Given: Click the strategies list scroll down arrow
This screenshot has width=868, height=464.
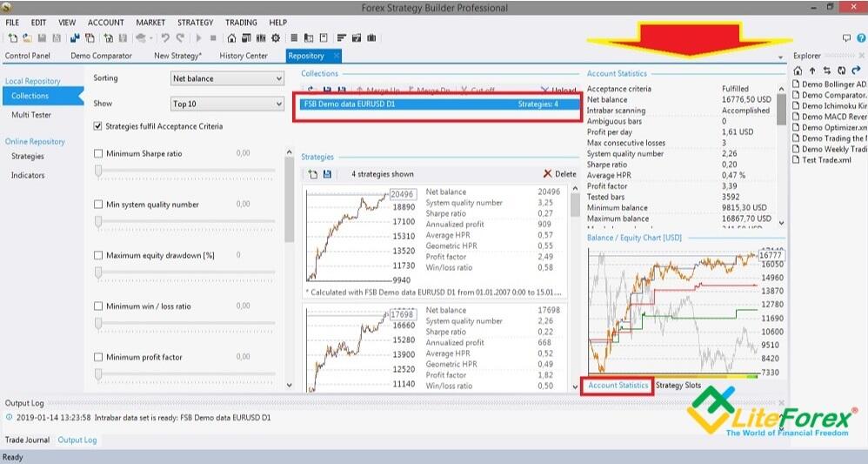Looking at the screenshot, I should tap(575, 387).
